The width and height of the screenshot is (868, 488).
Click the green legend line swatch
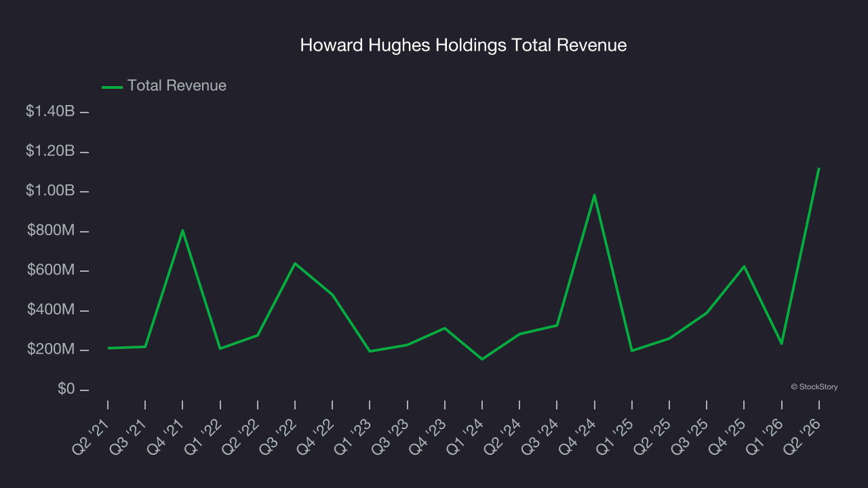tap(112, 87)
